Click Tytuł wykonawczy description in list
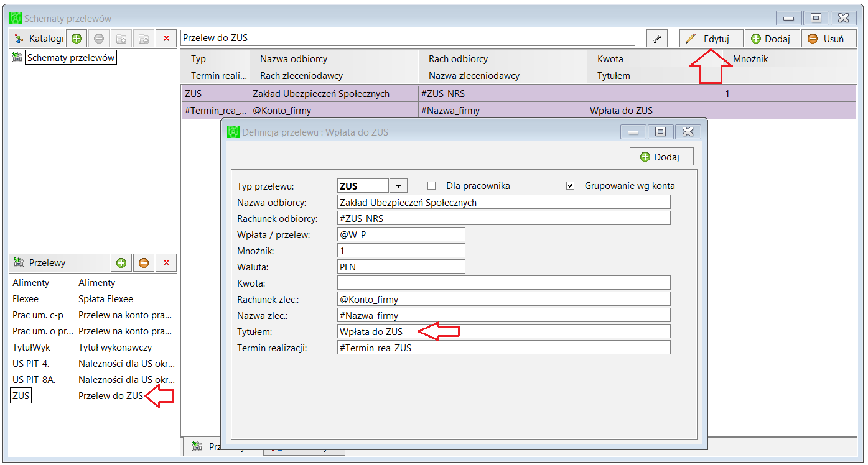Image resolution: width=868 pixels, height=465 pixels. click(x=115, y=348)
